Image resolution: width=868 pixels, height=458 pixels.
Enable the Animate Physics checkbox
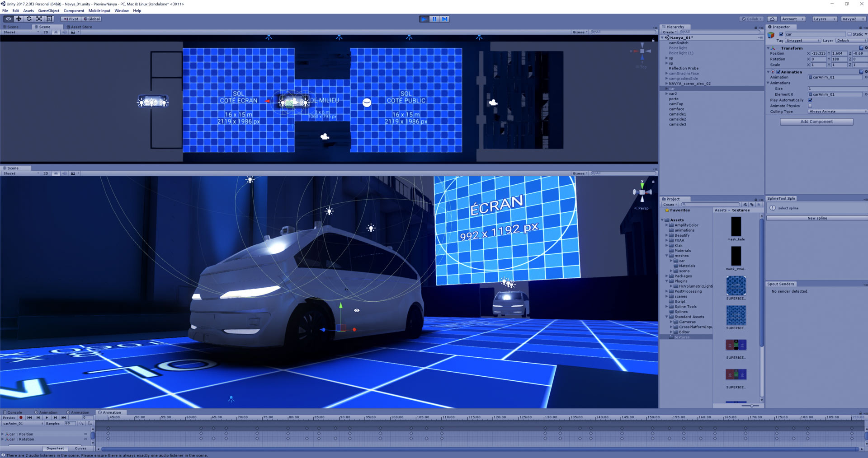coord(810,106)
